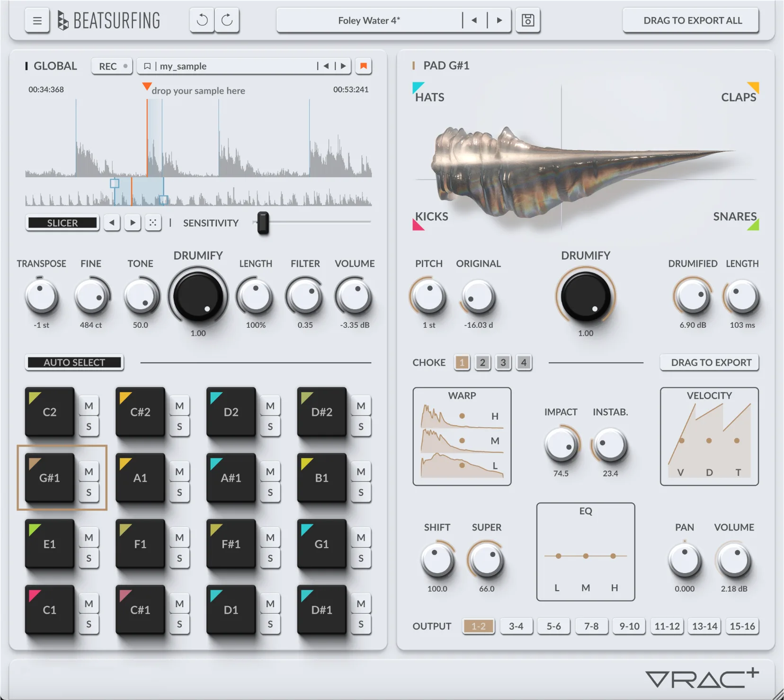Click the HATS corner triangle
The height and width of the screenshot is (700, 784).
418,87
